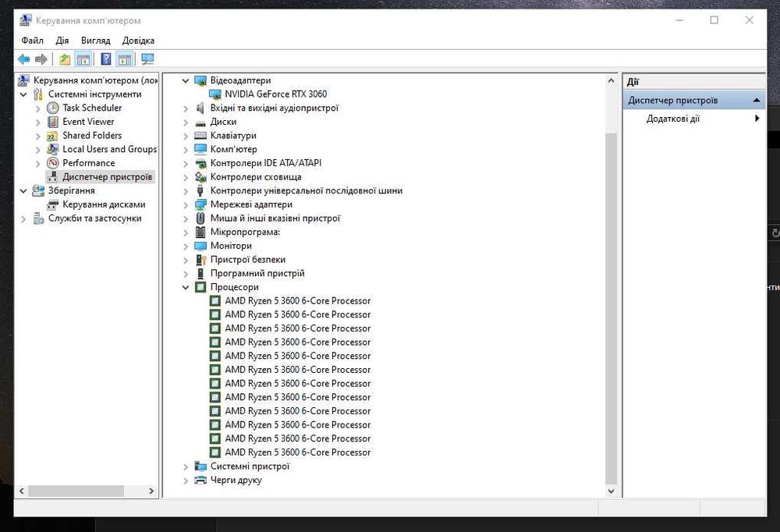
Task: Expand the Комп'ютер category
Action: coord(186,149)
